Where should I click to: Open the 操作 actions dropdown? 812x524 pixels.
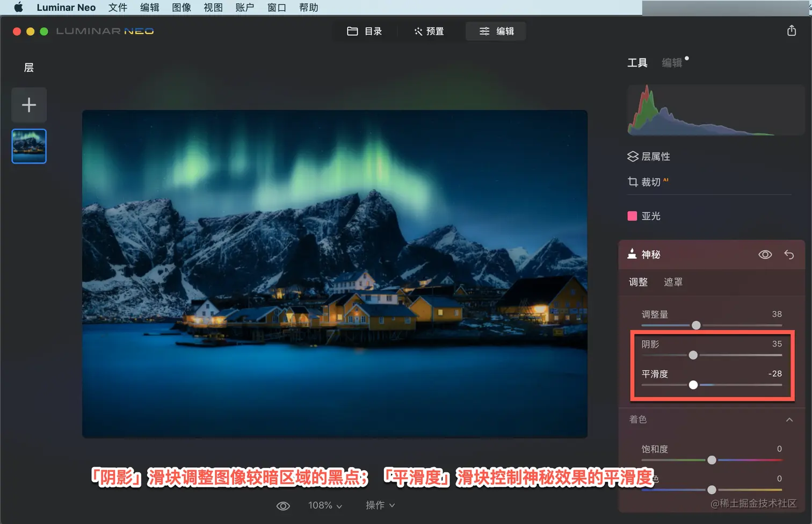pyautogui.click(x=380, y=506)
